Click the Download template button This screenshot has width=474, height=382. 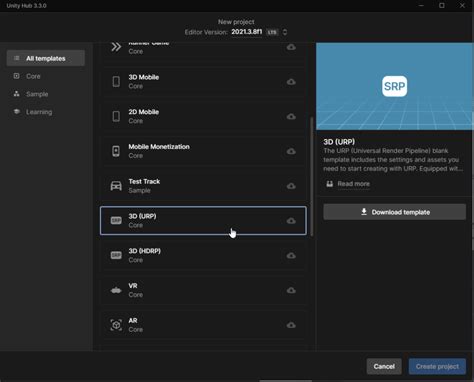coord(395,212)
